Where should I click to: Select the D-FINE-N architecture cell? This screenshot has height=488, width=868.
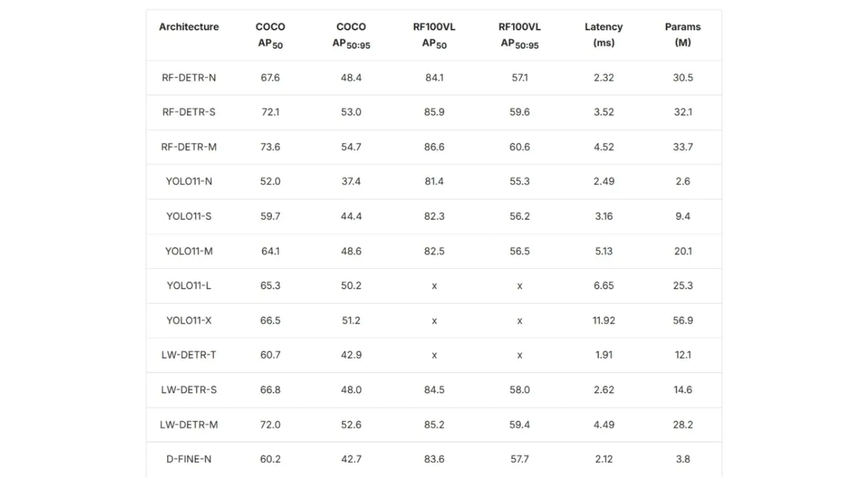(x=189, y=459)
